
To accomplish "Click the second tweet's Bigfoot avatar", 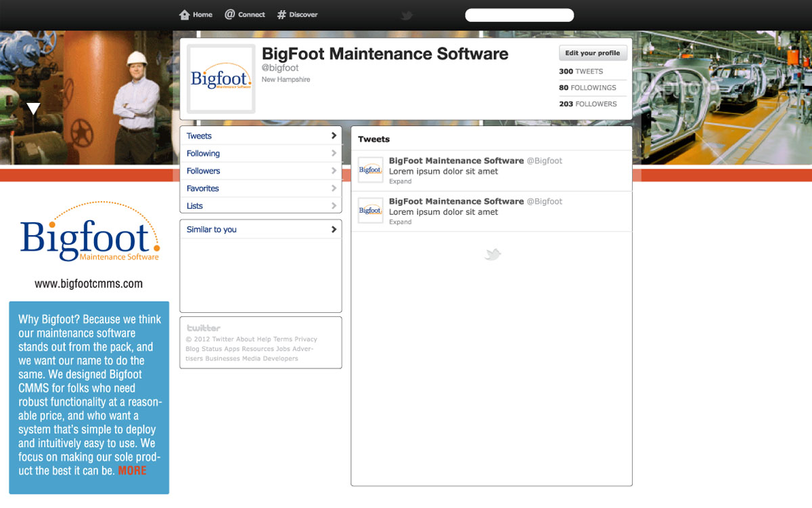I will [x=370, y=211].
